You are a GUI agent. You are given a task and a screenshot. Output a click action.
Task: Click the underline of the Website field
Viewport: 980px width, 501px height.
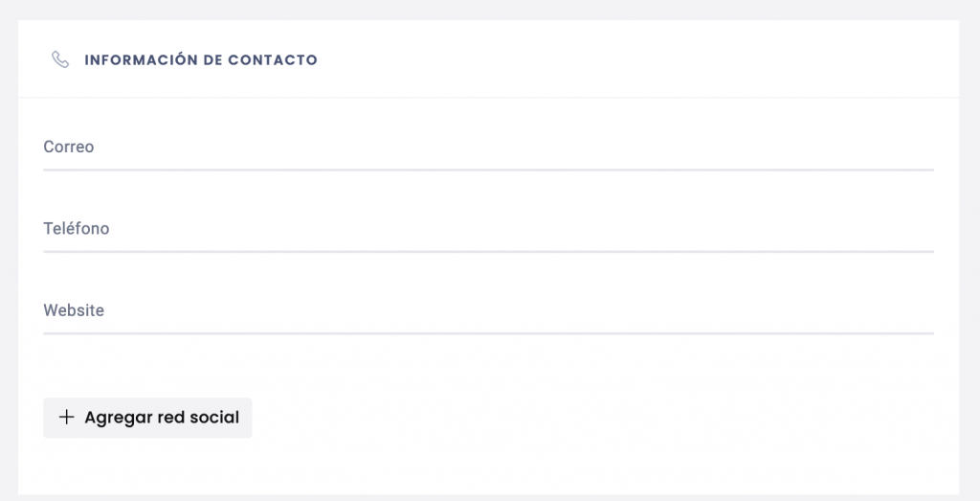(489, 333)
